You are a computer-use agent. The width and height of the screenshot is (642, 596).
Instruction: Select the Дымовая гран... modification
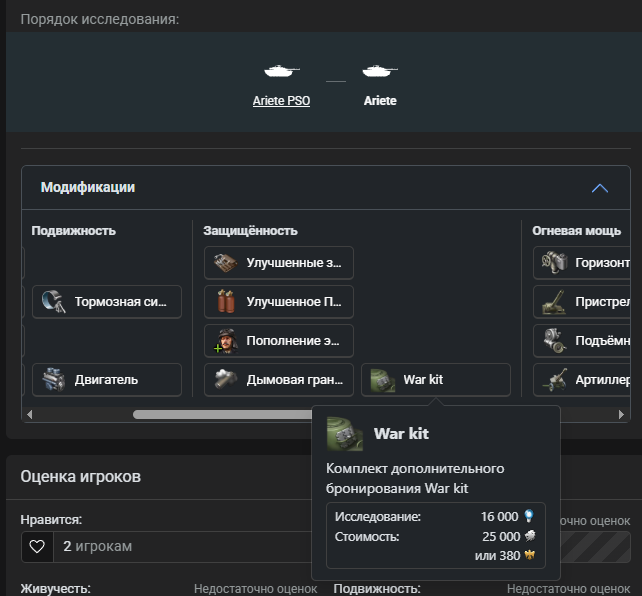[x=279, y=379]
